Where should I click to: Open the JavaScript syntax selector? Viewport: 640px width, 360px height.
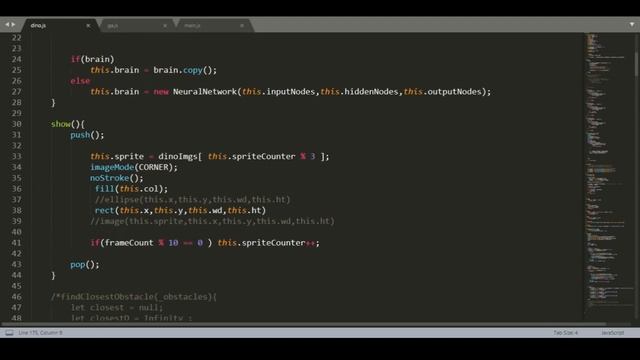tap(612, 333)
